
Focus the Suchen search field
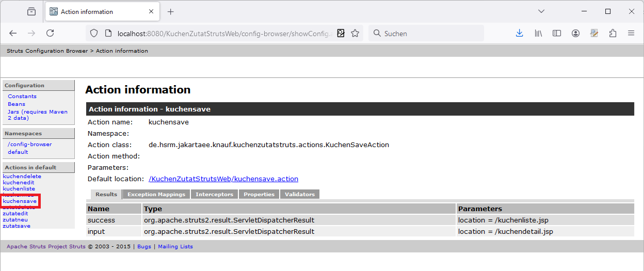(426, 33)
